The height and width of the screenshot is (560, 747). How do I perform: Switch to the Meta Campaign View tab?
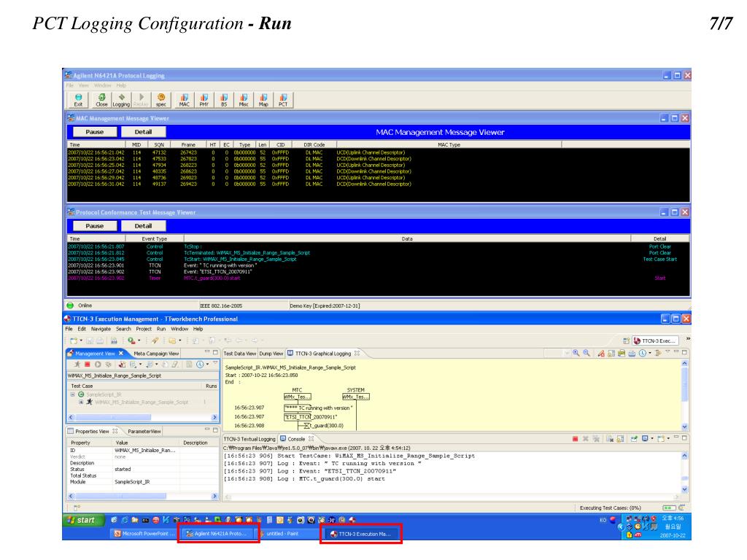156,354
